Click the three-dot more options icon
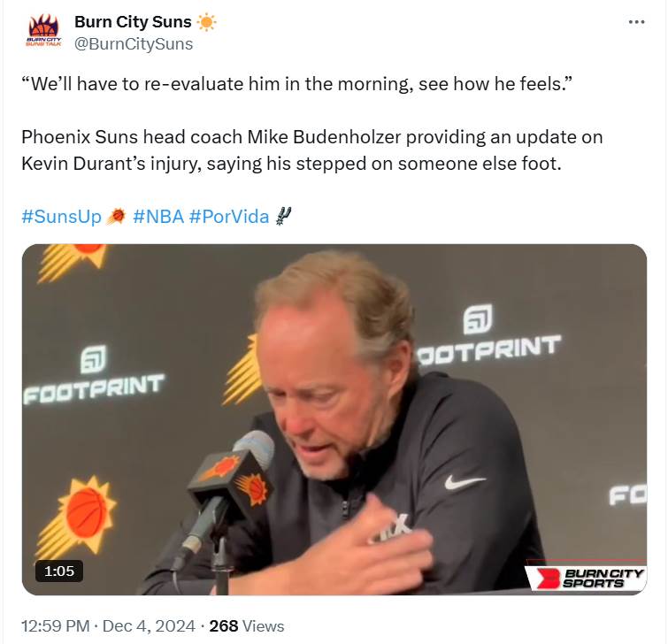Image resolution: width=668 pixels, height=644 pixels. pyautogui.click(x=636, y=22)
